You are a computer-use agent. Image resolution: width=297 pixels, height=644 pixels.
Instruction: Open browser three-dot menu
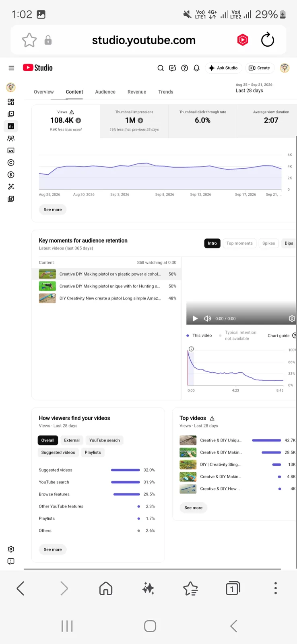tap(276, 588)
